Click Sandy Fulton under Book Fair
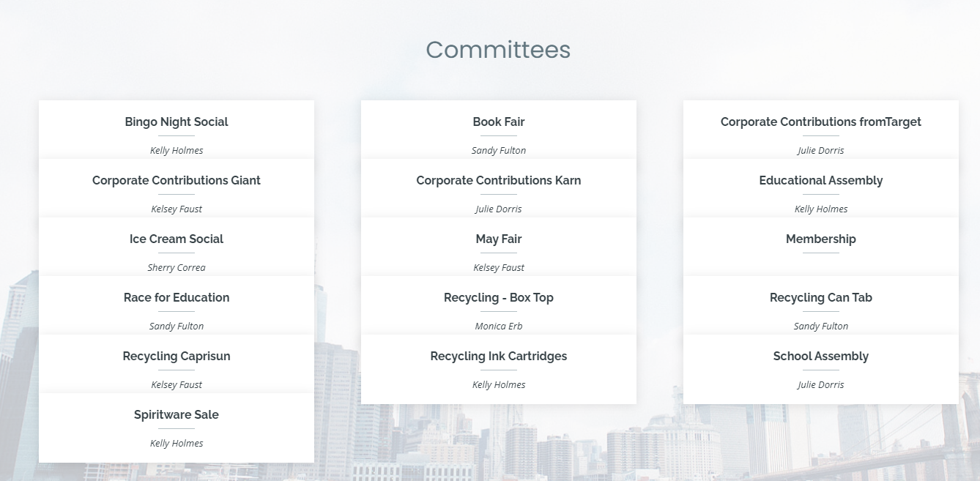This screenshot has width=980, height=481. coord(499,150)
